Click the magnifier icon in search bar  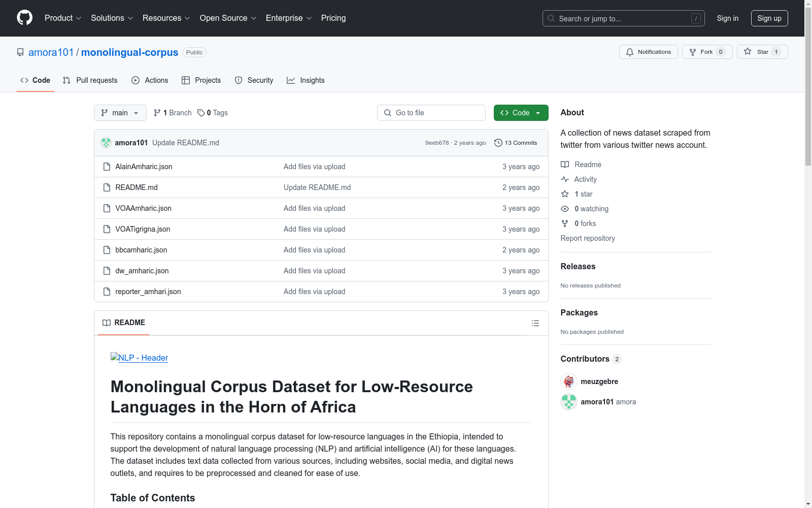click(551, 18)
